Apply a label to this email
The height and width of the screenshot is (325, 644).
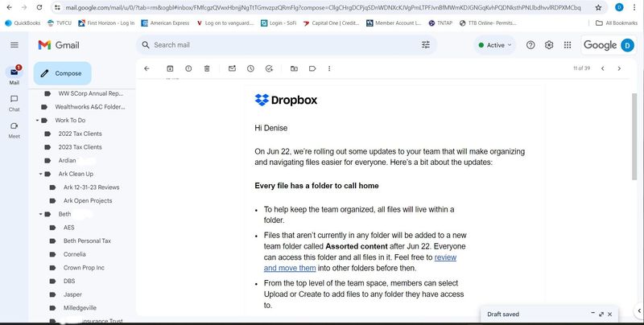click(312, 68)
